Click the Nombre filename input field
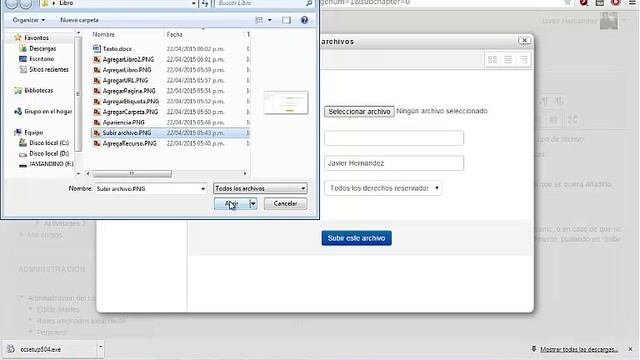Viewport: 640px width, 360px height. 147,189
